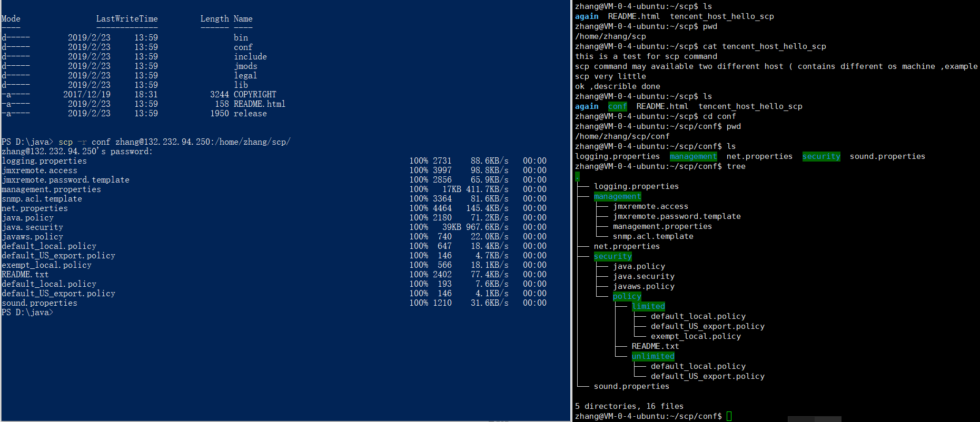Click the 'tree' command line in Ubuntu terminal
The height and width of the screenshot is (422, 980).
tap(660, 166)
